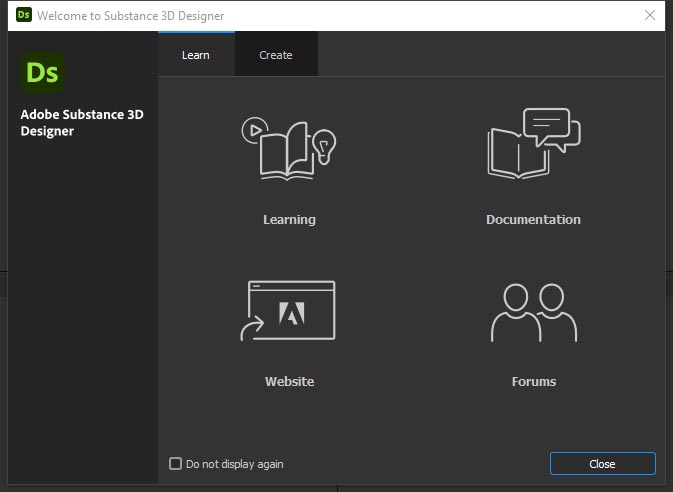Click the lightbulb in the Learning icon
This screenshot has height=492, width=673.
point(322,147)
